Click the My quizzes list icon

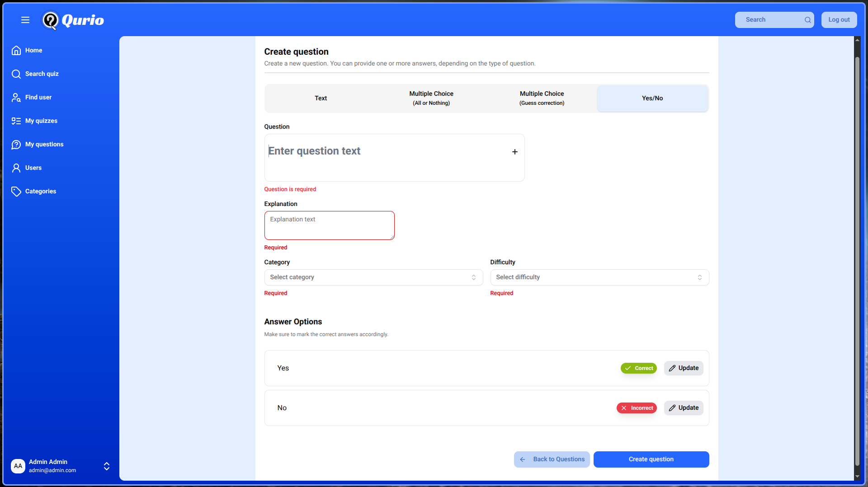click(16, 121)
